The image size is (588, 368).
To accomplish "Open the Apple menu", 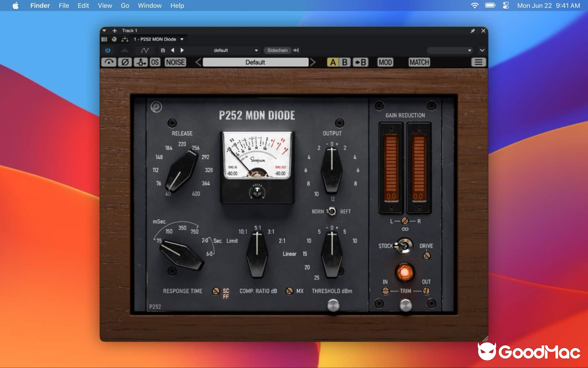I will coord(16,6).
